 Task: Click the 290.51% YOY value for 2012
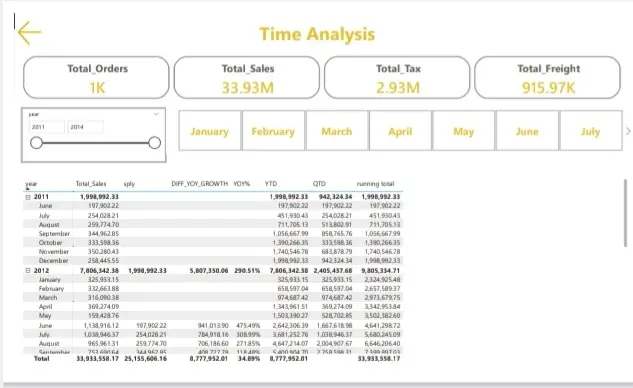tap(247, 271)
